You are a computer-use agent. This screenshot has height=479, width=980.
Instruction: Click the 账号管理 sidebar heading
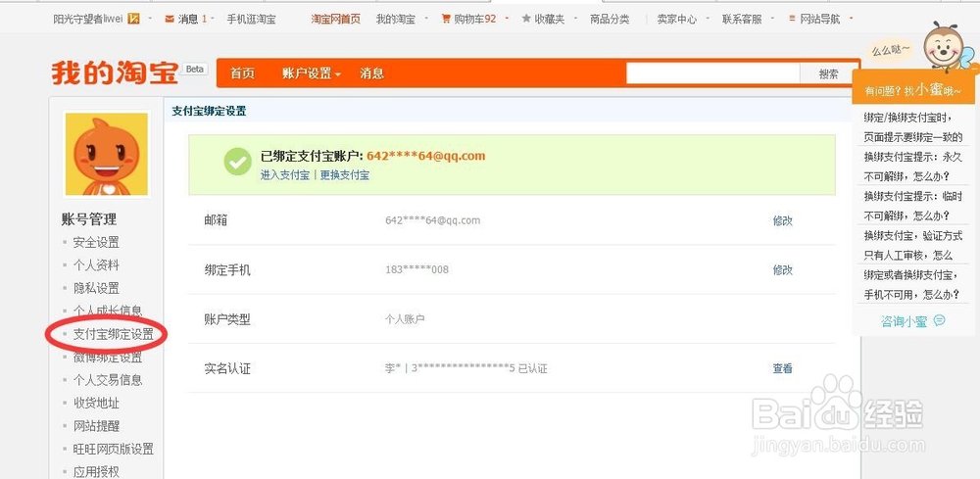[89, 219]
